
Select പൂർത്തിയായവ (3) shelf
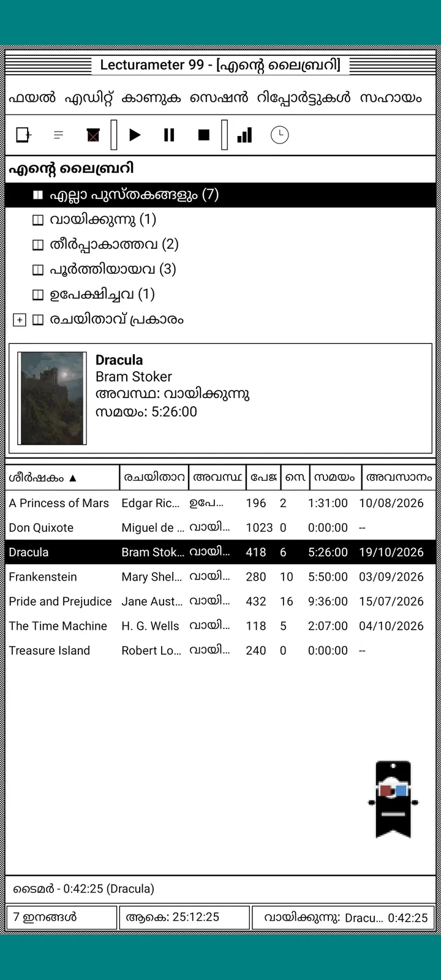[113, 269]
